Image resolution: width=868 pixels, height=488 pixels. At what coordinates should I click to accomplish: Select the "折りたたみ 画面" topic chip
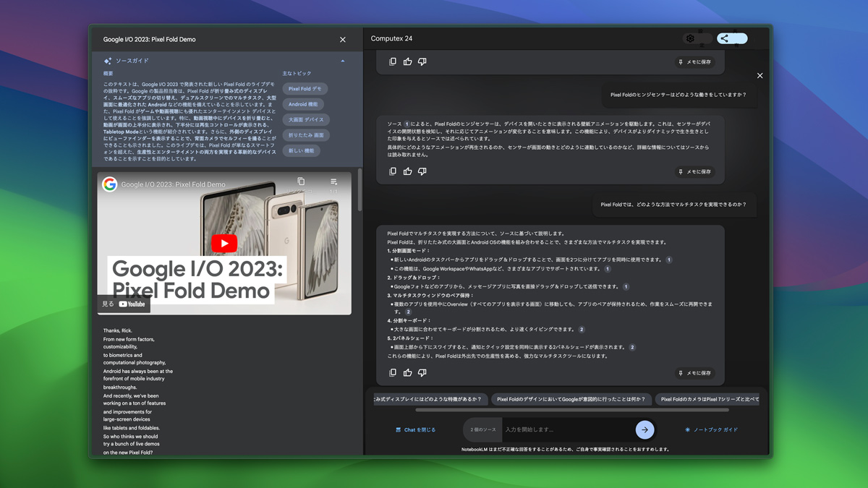[306, 135]
